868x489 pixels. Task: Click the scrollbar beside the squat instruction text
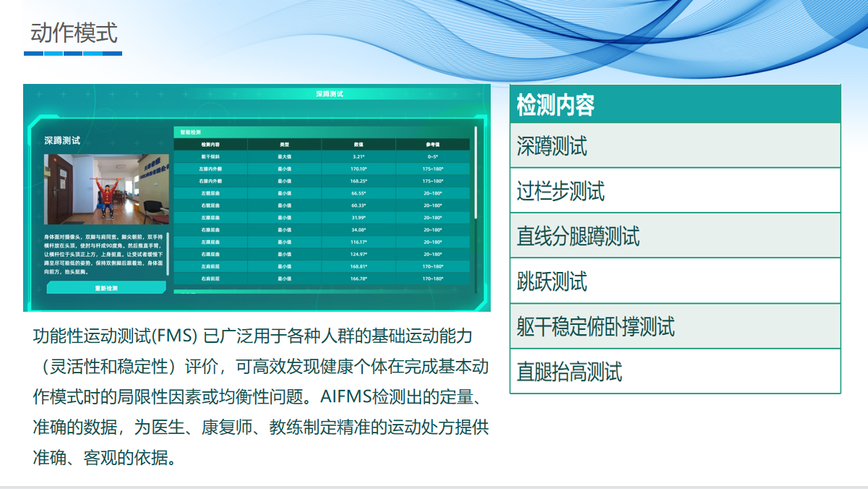168,253
